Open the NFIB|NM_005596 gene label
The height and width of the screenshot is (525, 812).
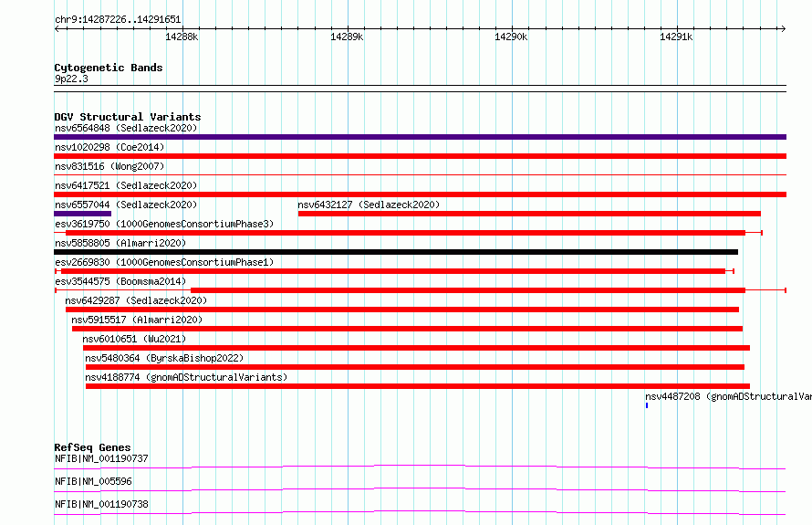tap(93, 481)
